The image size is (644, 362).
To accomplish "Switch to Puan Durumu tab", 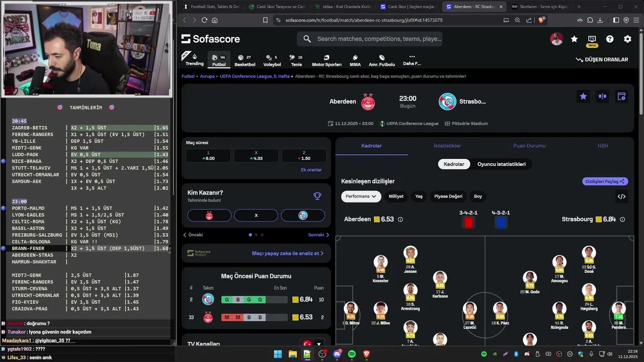I will coord(529,146).
